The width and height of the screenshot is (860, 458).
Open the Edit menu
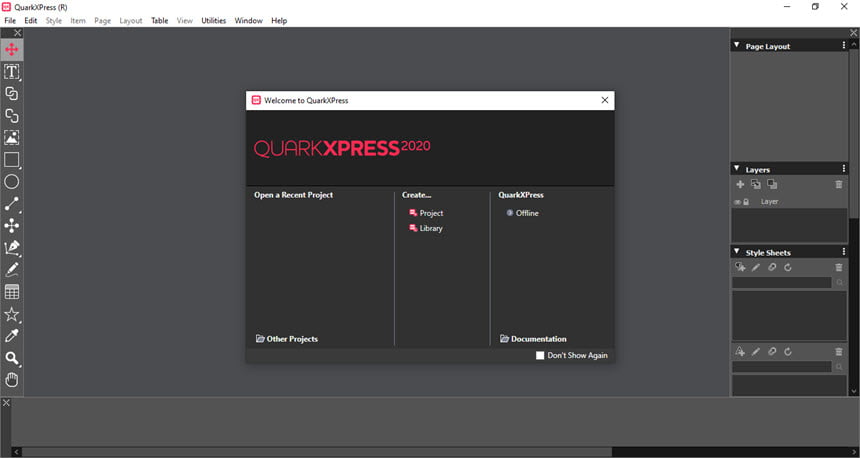tap(31, 20)
